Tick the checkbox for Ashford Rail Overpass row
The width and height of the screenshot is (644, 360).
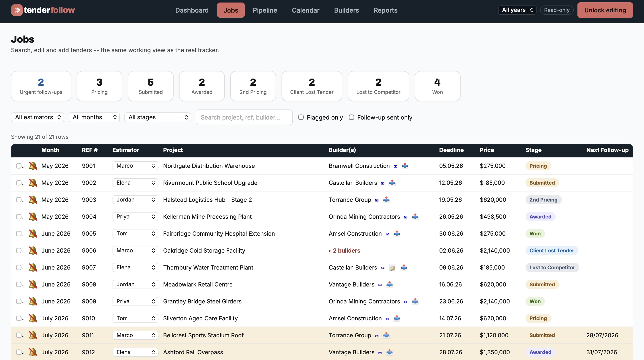pyautogui.click(x=19, y=352)
